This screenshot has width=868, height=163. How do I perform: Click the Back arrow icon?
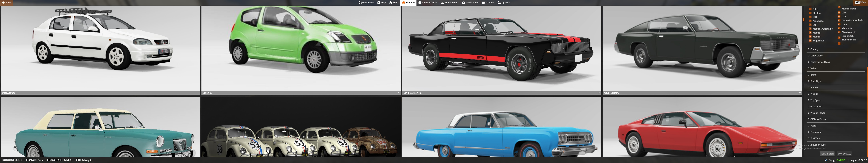(x=3, y=3)
